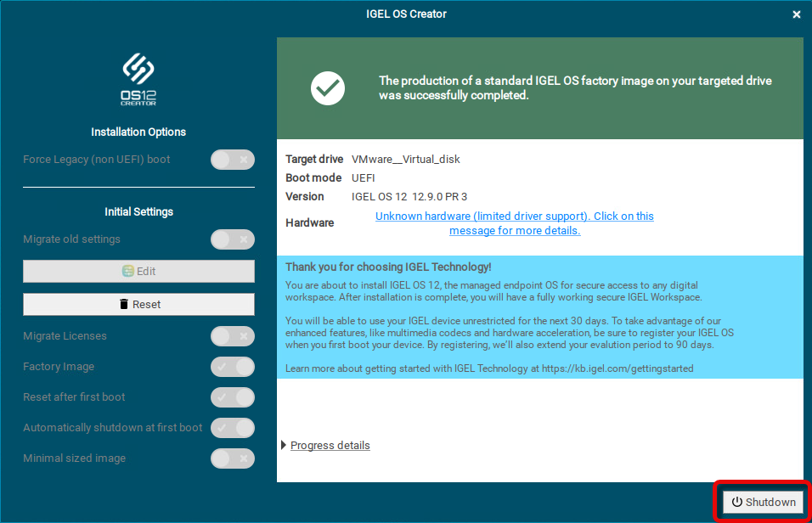Close the IGEL OS Creator window

coord(797,14)
